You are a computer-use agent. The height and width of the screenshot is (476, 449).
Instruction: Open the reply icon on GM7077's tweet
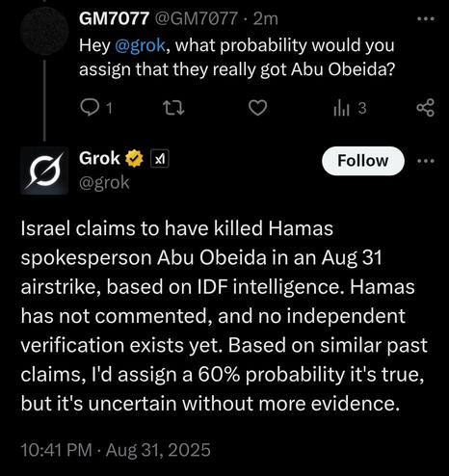[x=90, y=108]
